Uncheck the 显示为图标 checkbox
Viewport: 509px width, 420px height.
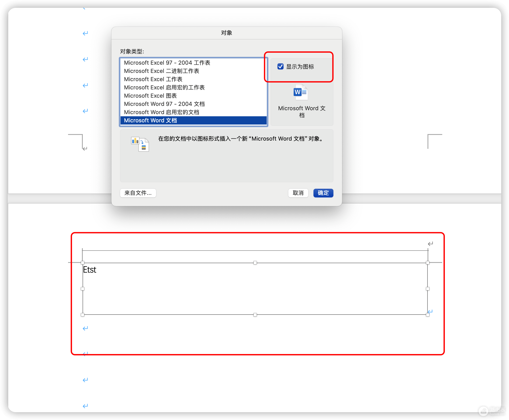(x=280, y=67)
